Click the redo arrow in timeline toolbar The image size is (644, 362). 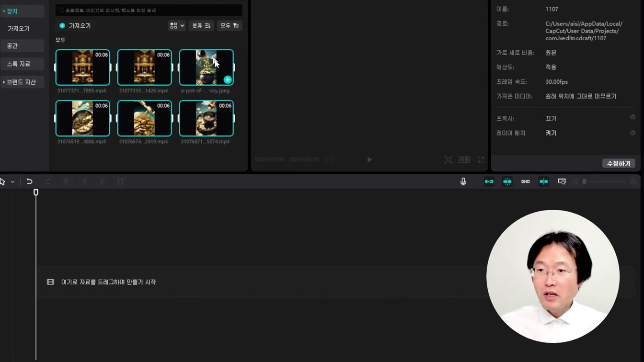click(47, 181)
